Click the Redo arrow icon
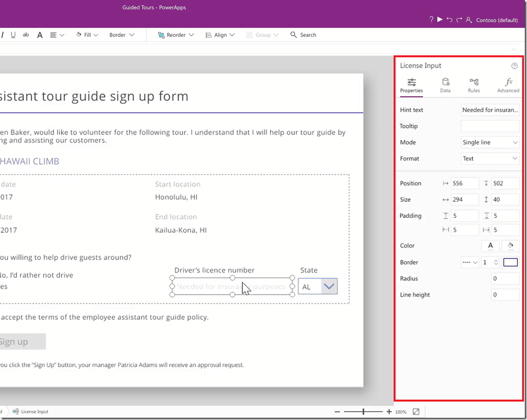Image resolution: width=527 pixels, height=420 pixels. (459, 20)
